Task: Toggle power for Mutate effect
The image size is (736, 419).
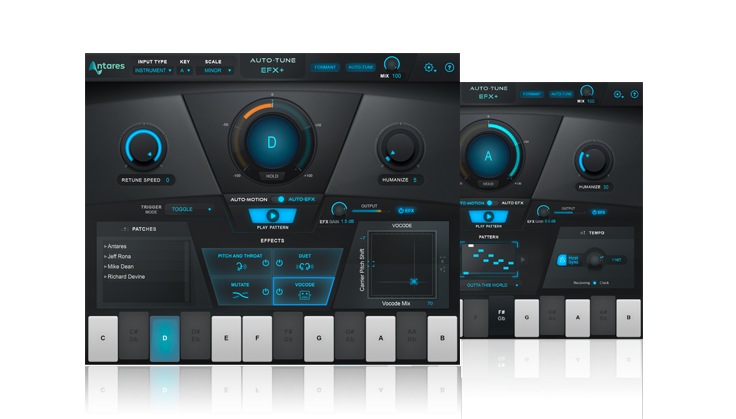Action: coord(266,292)
